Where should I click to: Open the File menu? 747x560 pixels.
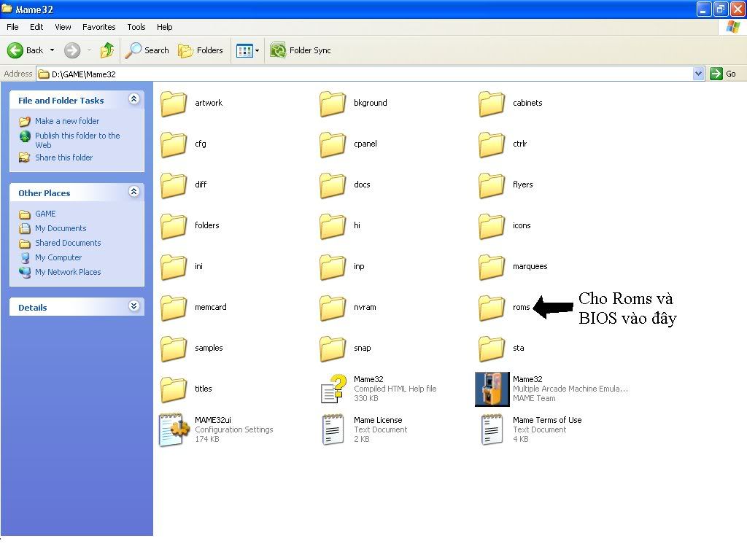coord(12,27)
